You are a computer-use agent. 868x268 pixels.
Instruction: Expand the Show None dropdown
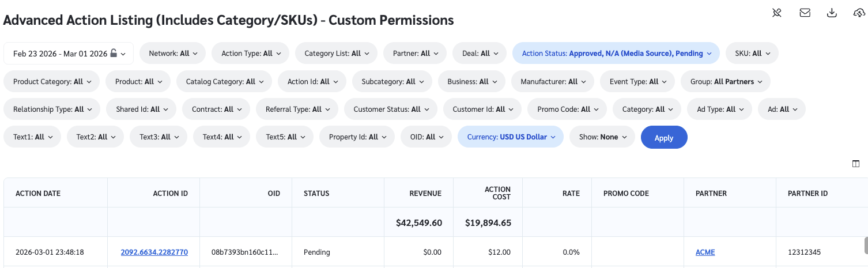(602, 137)
